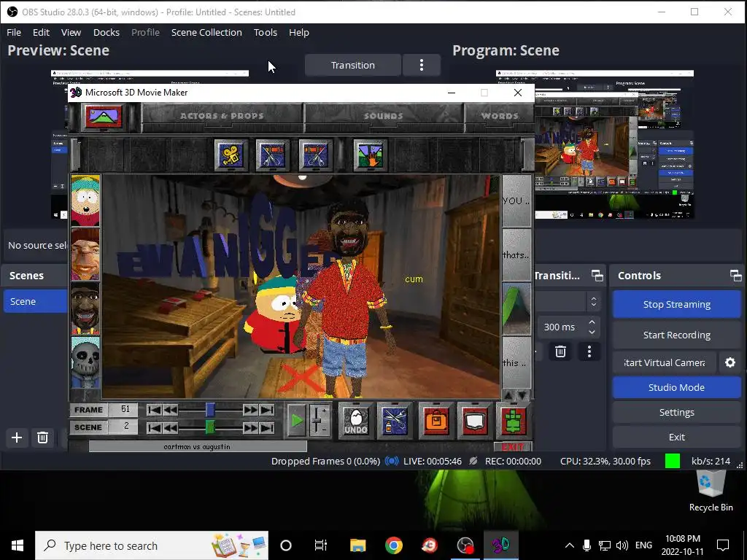Open OBS Settings from Controls
This screenshot has height=560, width=747.
pyautogui.click(x=676, y=413)
